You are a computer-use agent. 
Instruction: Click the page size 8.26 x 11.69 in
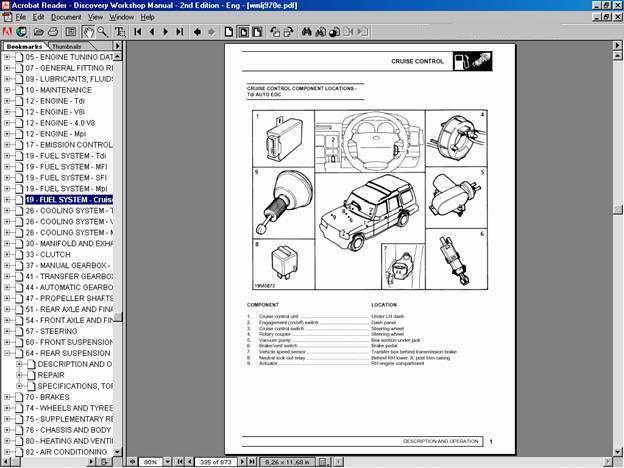(287, 462)
